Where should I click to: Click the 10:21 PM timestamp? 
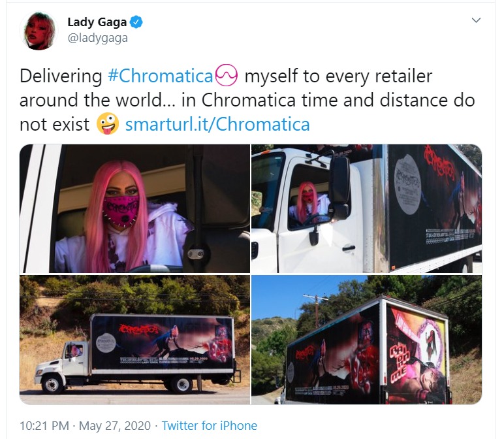pyautogui.click(x=44, y=425)
